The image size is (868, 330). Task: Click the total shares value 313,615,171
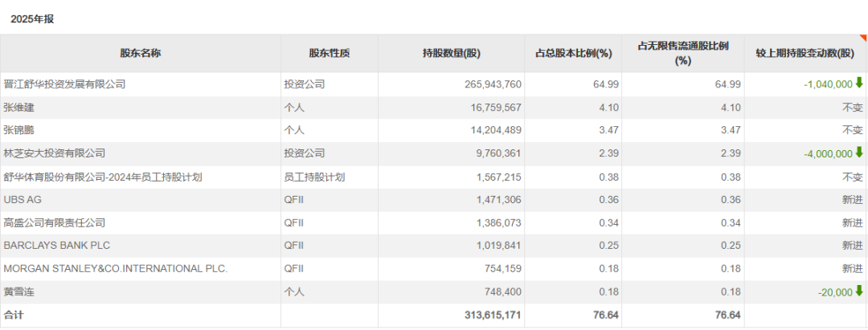click(493, 316)
